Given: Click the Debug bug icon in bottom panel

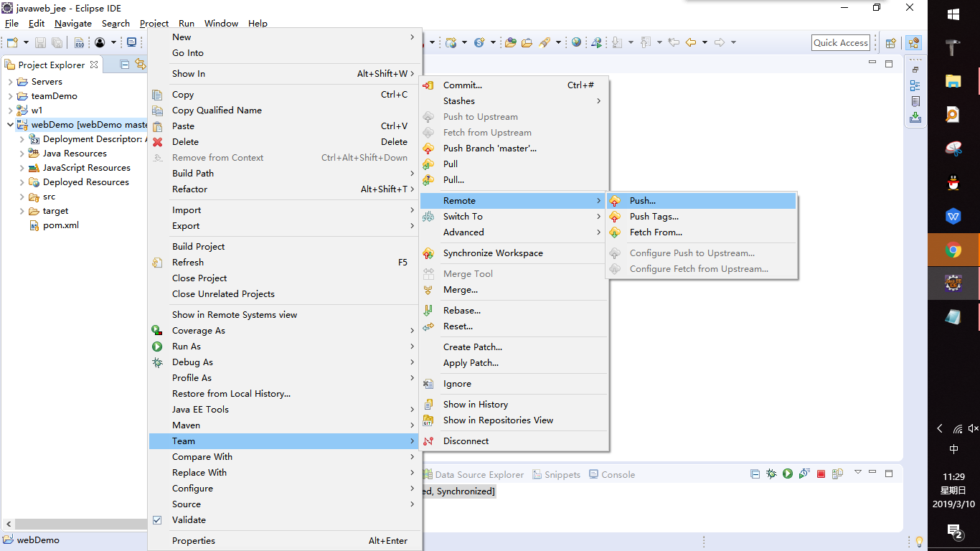Looking at the screenshot, I should (771, 474).
